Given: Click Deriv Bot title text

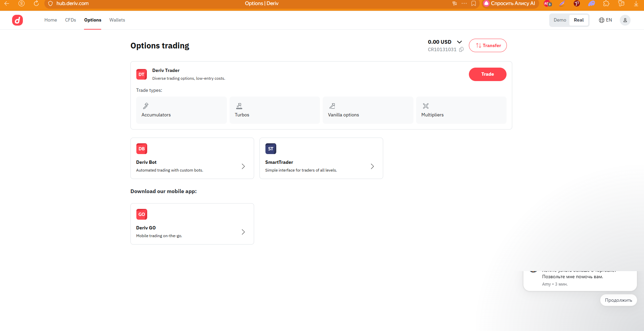Looking at the screenshot, I should (x=146, y=162).
